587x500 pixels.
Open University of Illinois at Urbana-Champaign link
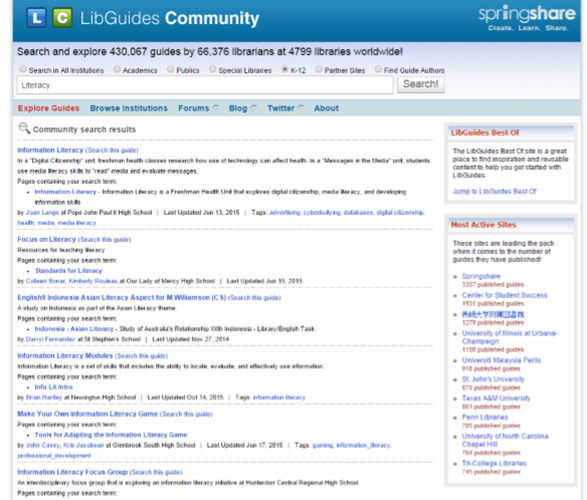pos(510,337)
